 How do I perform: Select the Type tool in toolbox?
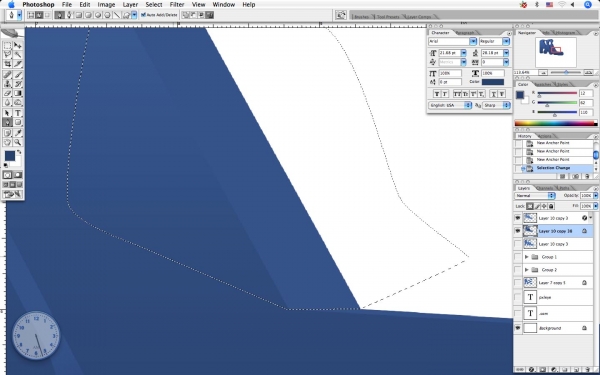(18, 113)
